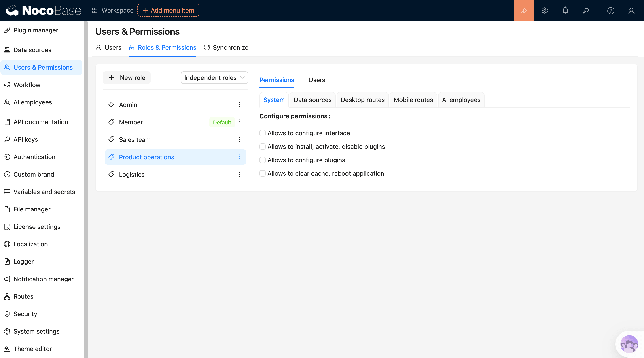This screenshot has height=358, width=644.
Task: Select the Sales team role
Action: (134, 140)
